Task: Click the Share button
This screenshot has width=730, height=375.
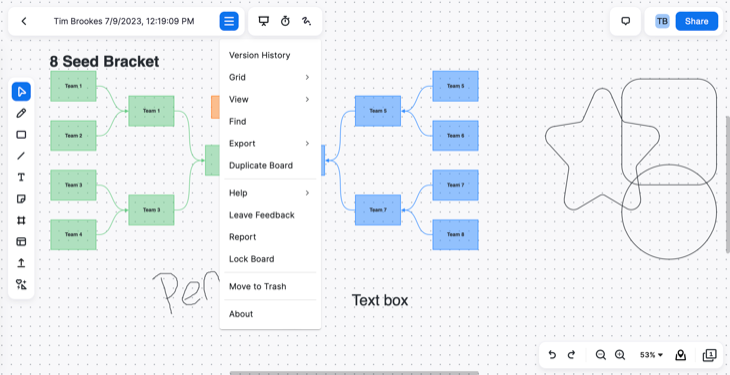Action: coord(696,21)
